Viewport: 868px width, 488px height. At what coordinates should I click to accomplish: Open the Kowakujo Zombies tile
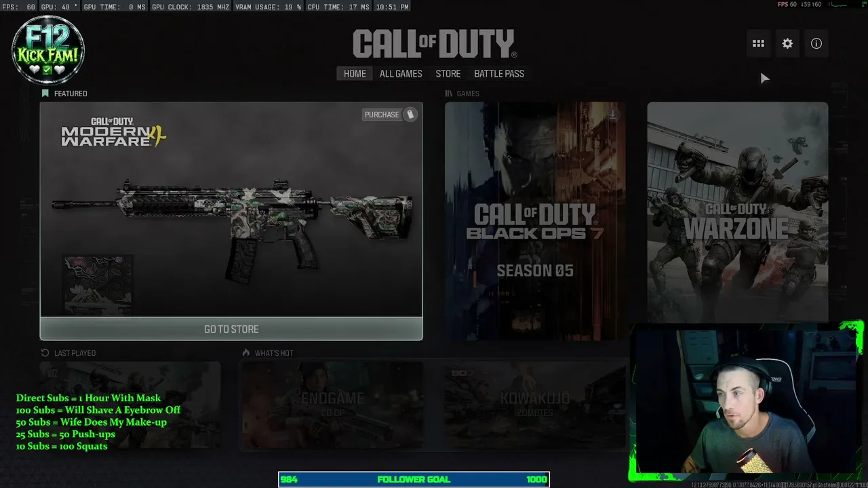[535, 405]
